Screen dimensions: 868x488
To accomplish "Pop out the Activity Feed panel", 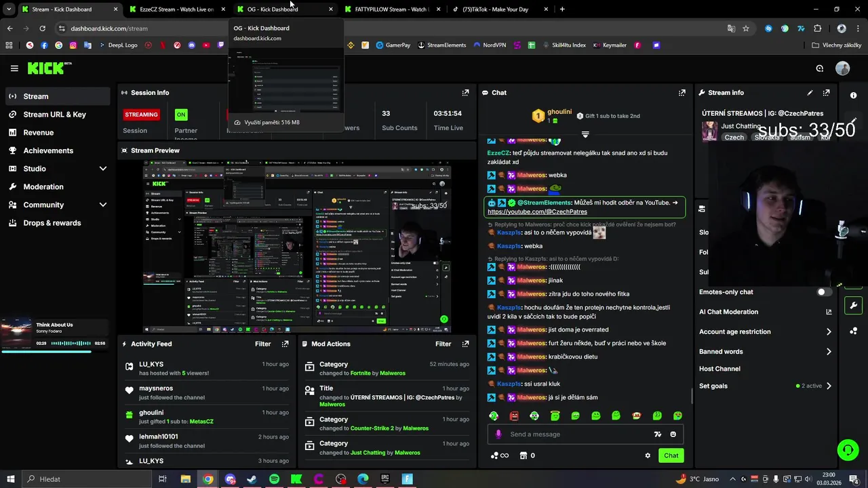I will 285,344.
